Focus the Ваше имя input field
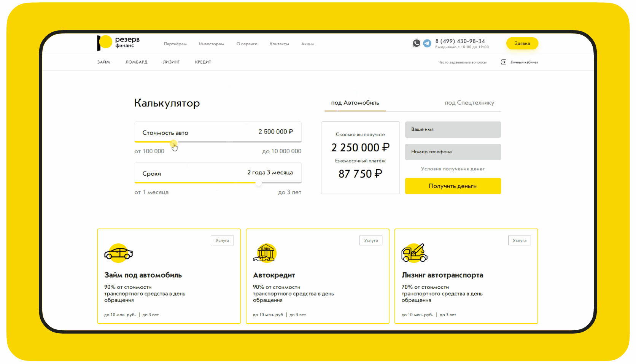 point(453,129)
